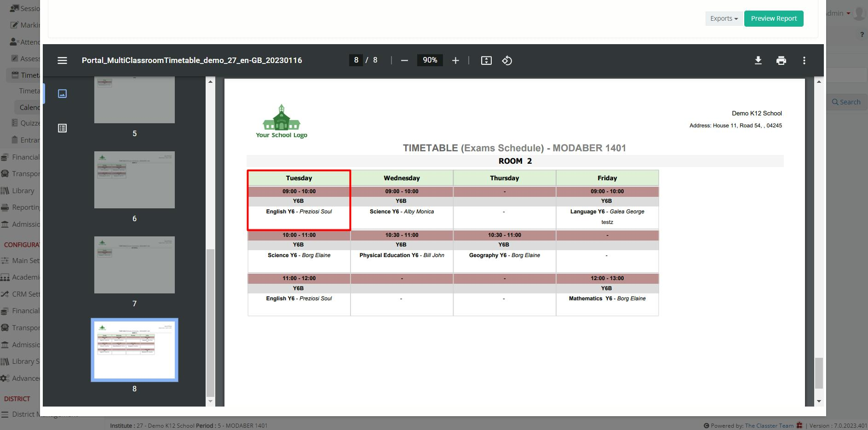Open the Library Settings configuration item
Image resolution: width=868 pixels, height=430 pixels.
(20, 361)
